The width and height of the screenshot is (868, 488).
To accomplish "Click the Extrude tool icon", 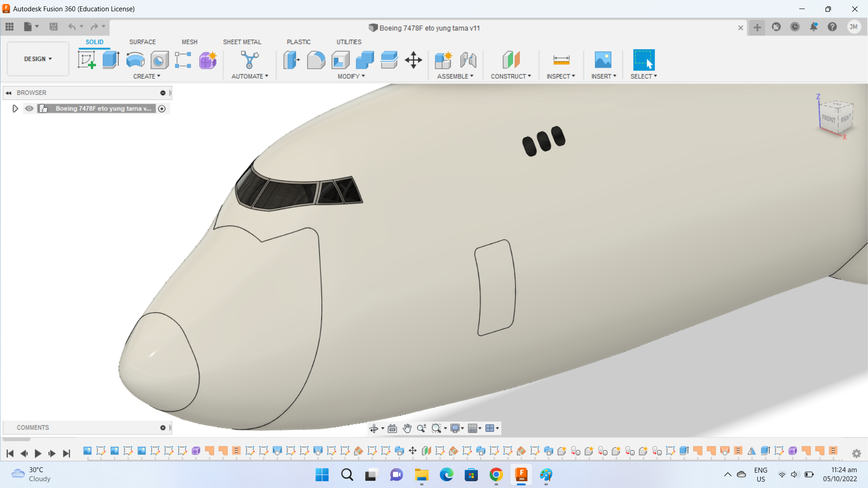I will coord(111,60).
